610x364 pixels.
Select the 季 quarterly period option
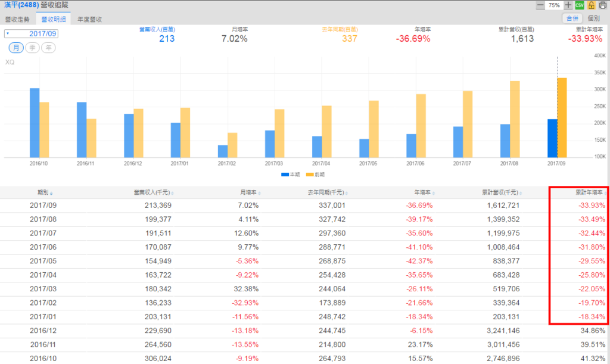click(32, 48)
